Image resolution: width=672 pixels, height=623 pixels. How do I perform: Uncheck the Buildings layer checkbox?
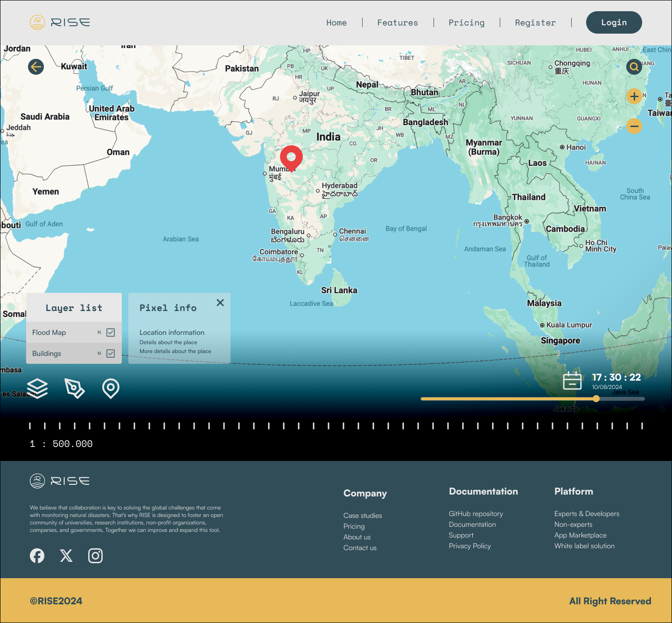[111, 354]
